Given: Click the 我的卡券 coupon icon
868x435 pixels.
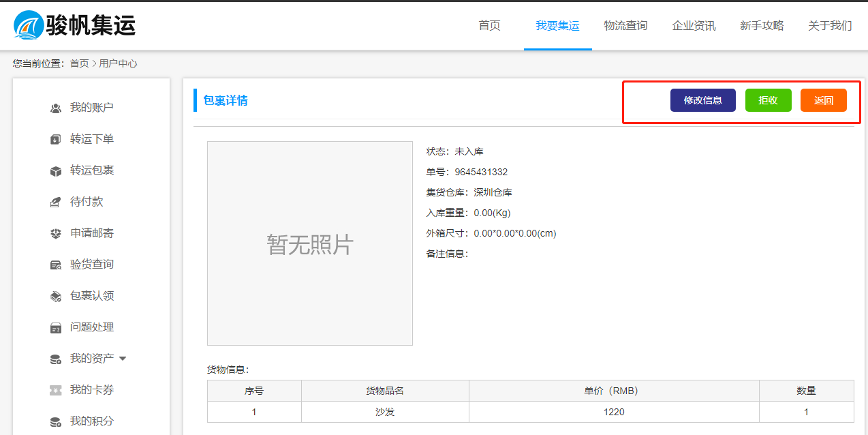Looking at the screenshot, I should [x=56, y=391].
